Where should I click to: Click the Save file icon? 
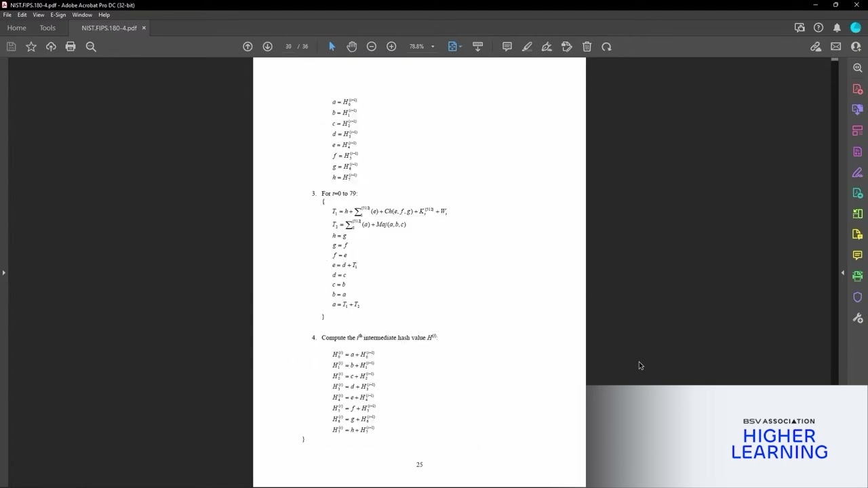(x=11, y=47)
